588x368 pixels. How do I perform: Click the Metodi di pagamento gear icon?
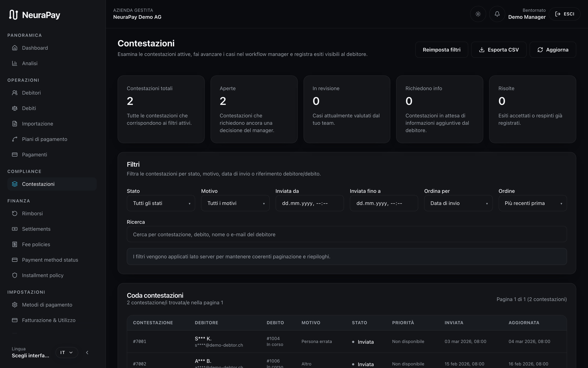(15, 305)
